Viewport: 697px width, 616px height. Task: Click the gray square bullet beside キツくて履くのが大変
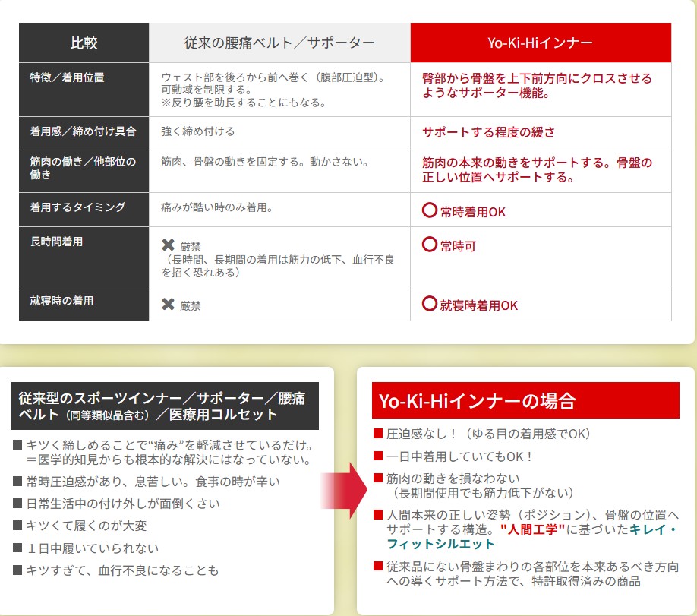point(17,525)
